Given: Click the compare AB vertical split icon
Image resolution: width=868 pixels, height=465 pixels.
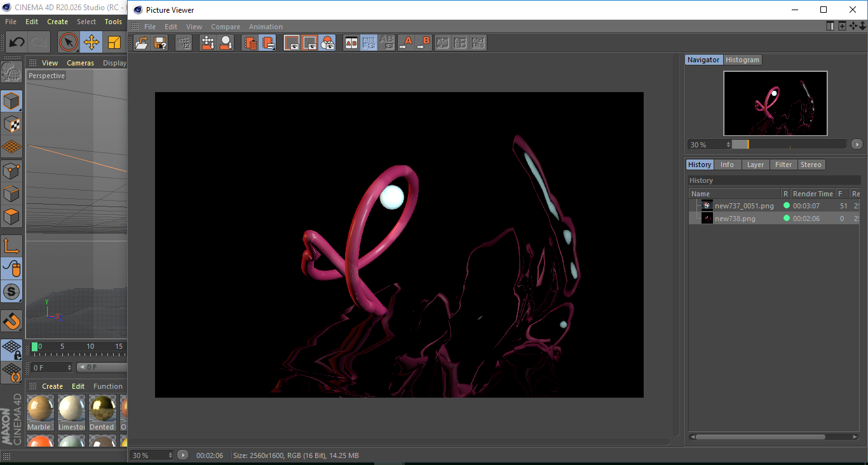Looking at the screenshot, I should [443, 43].
